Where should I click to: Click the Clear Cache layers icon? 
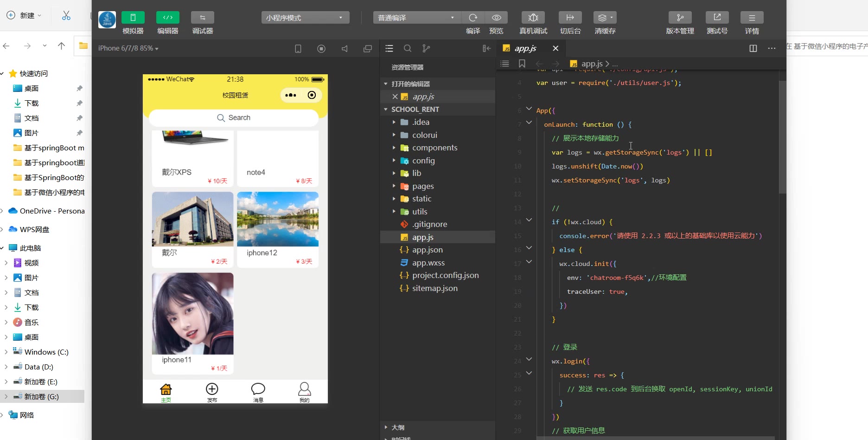pyautogui.click(x=605, y=18)
